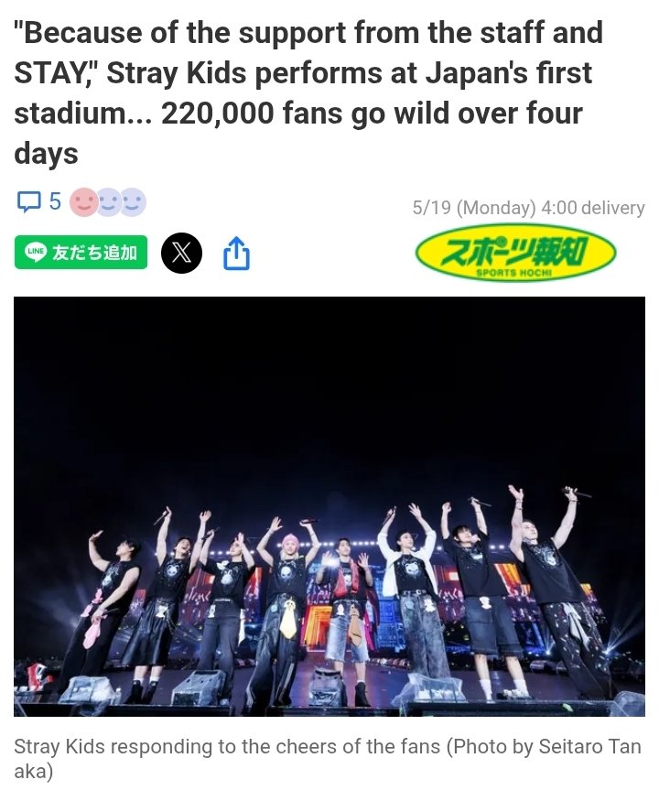Viewport: 659px width, 812px height.
Task: Open the comments speech bubble icon
Action: coord(29,201)
